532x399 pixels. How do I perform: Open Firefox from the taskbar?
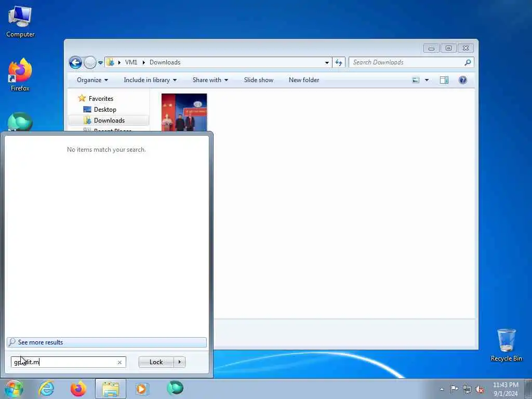(x=78, y=389)
